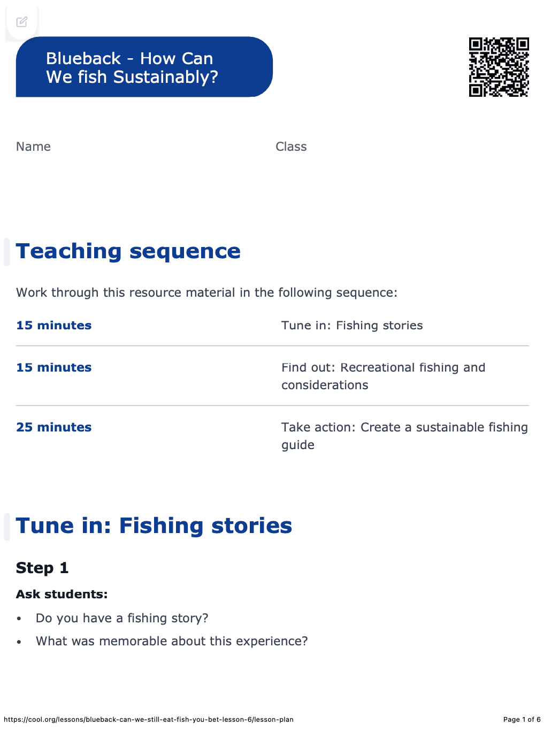Viewport: 551px width, 756px height.
Task: Click the 15 minutes label beside Tune in row
Action: point(54,325)
